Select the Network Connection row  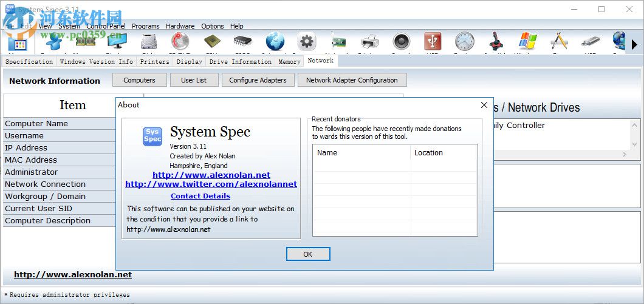(x=60, y=184)
